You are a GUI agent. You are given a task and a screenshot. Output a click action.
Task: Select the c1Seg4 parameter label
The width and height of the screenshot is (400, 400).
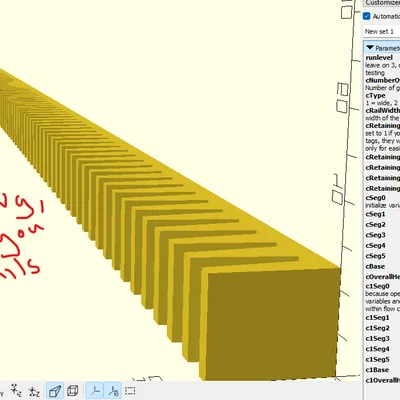tap(377, 349)
